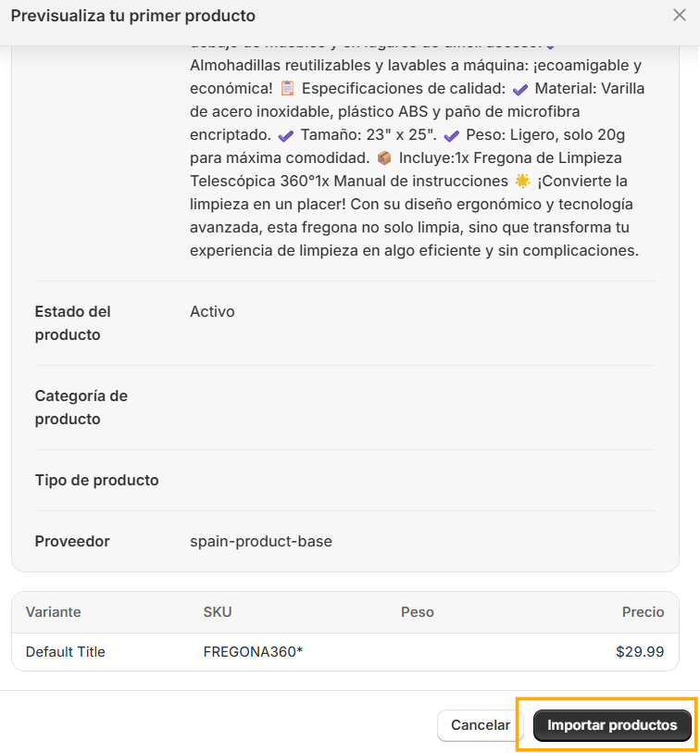Click the FREGONA360* SKU cell
The image size is (700, 753).
(x=253, y=652)
